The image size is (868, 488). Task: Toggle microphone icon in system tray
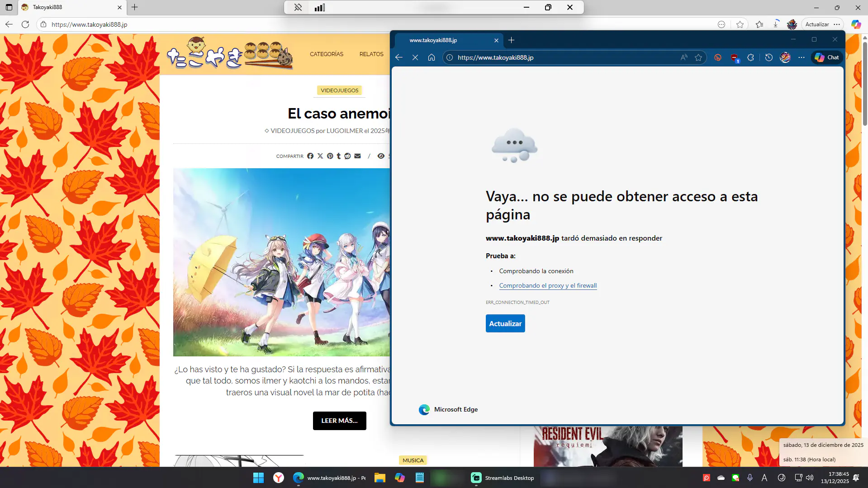tap(750, 478)
